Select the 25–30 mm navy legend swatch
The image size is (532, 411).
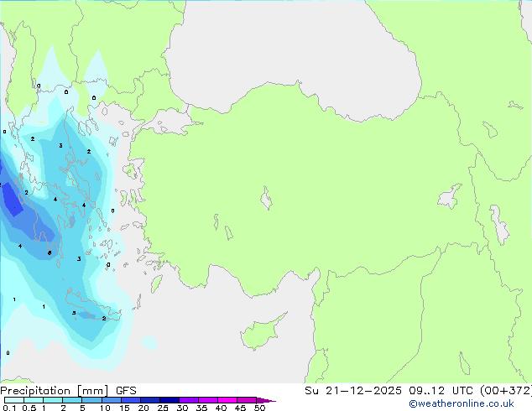click(170, 400)
